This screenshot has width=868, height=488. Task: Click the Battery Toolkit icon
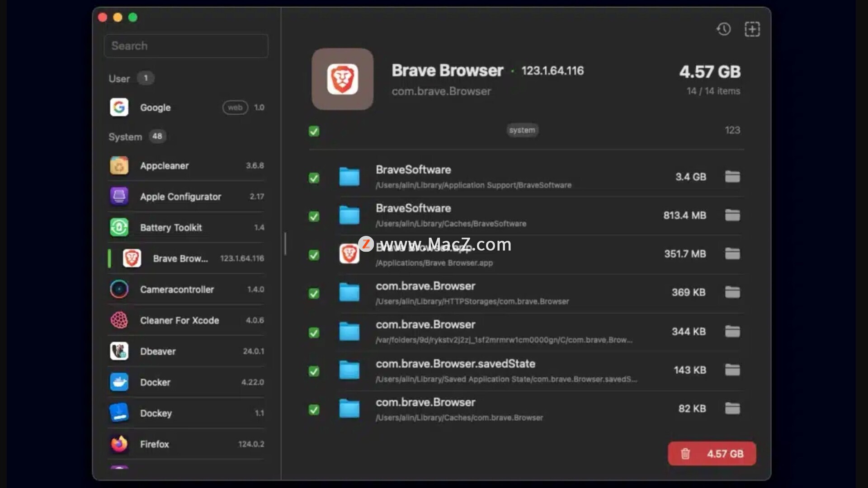tap(119, 227)
